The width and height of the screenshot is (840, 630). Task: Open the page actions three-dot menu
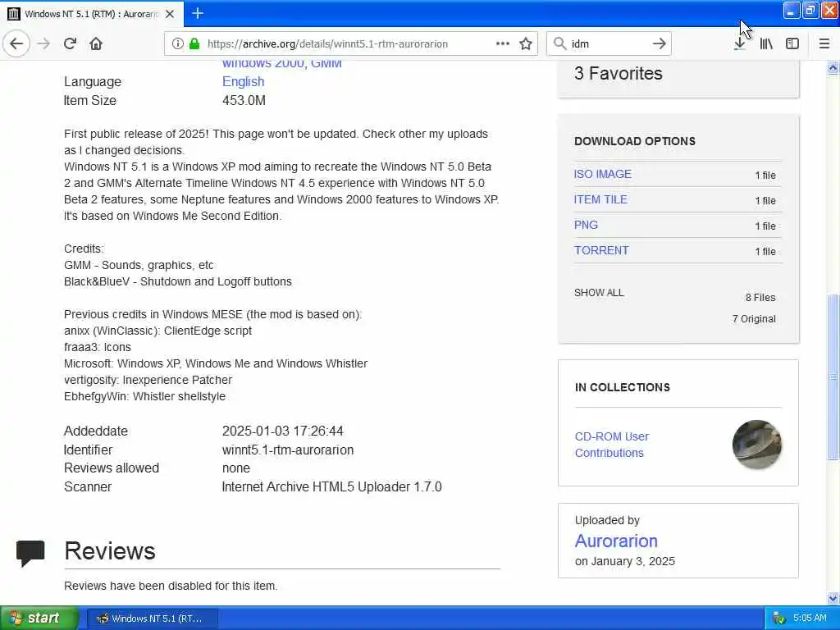pos(503,43)
